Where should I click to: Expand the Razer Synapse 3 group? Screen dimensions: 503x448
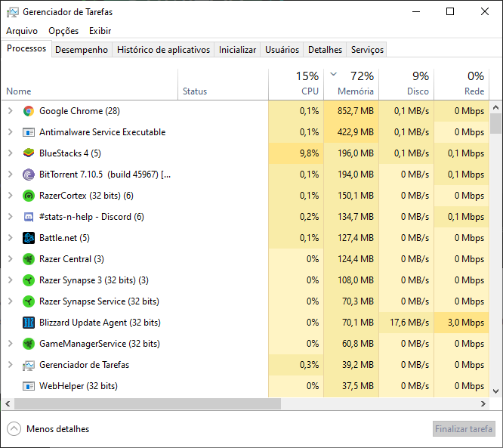(11, 280)
